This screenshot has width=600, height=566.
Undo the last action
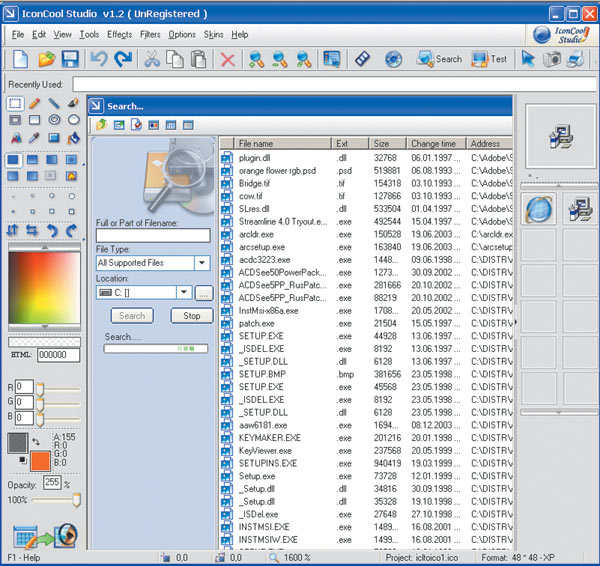point(99,59)
